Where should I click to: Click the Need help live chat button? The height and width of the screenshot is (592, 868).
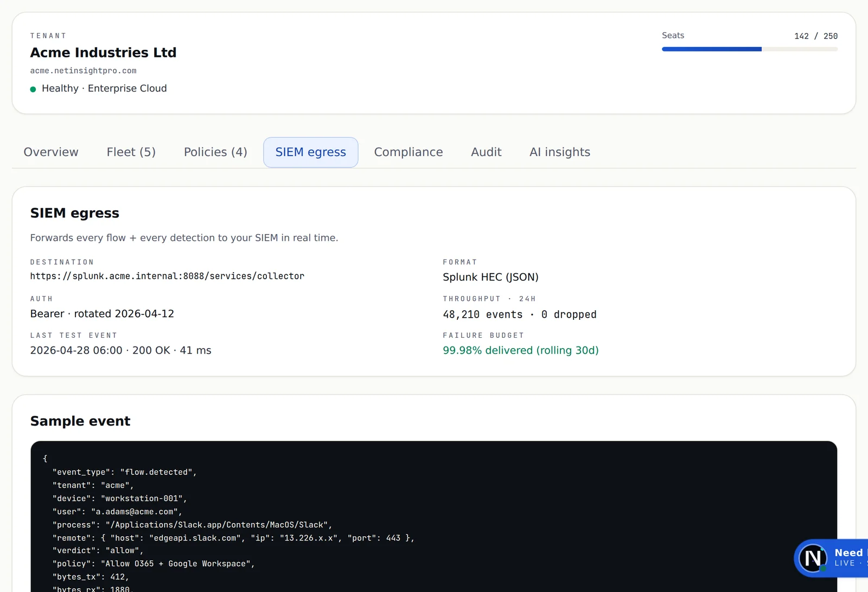pyautogui.click(x=831, y=558)
